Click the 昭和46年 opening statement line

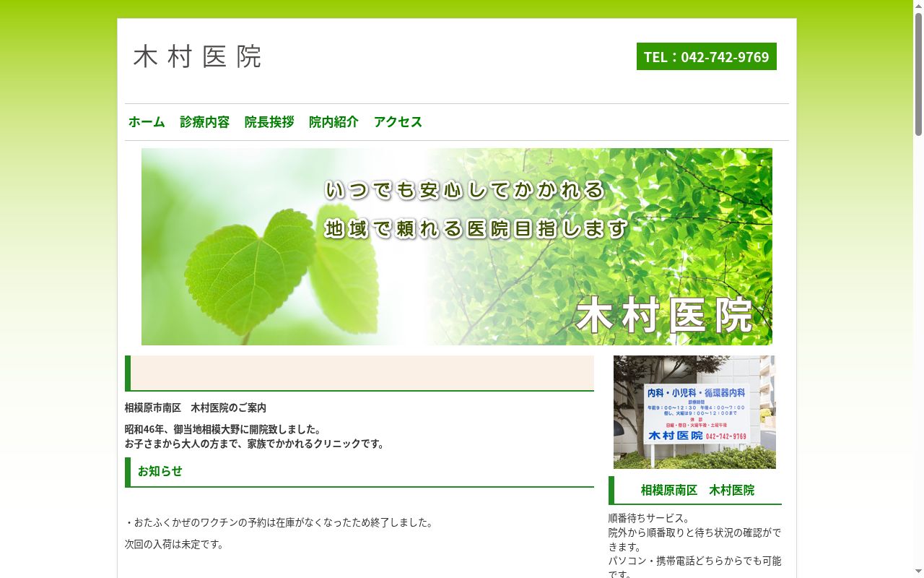(223, 429)
